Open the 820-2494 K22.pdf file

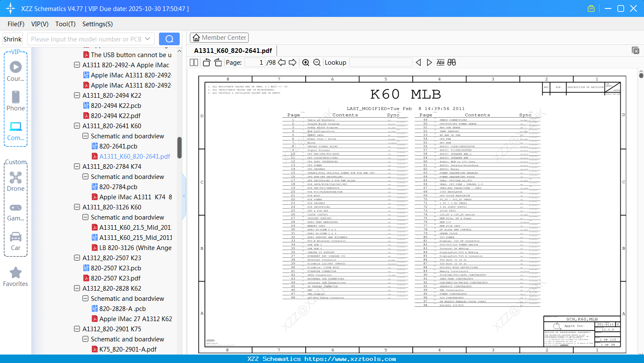(112, 116)
